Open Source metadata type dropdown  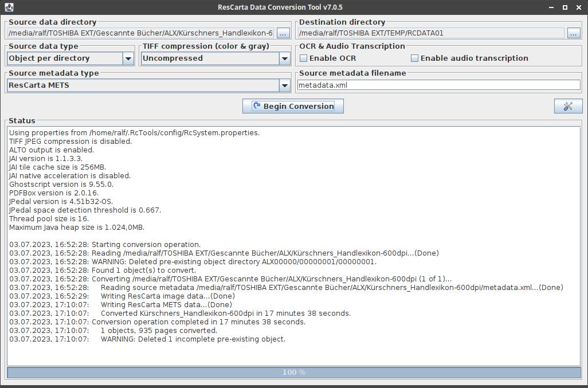point(149,85)
